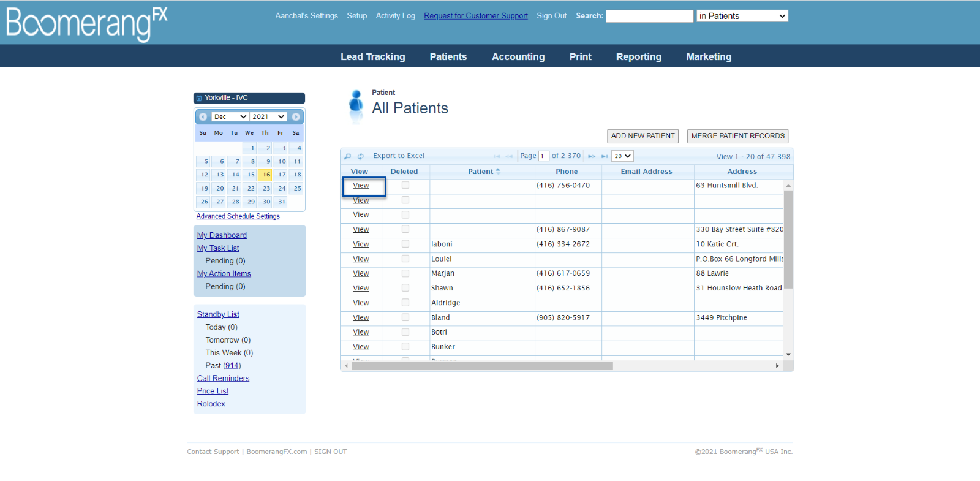Image resolution: width=980 pixels, height=481 pixels.
Task: Go to next page of patient grid
Action: 592,156
